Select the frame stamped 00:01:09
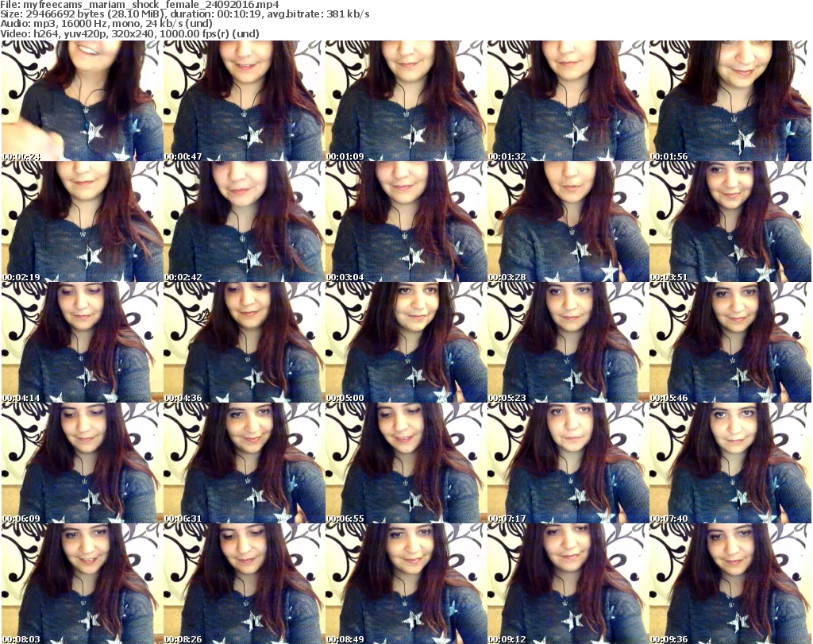Viewport: 813px width, 644px height. [x=406, y=101]
